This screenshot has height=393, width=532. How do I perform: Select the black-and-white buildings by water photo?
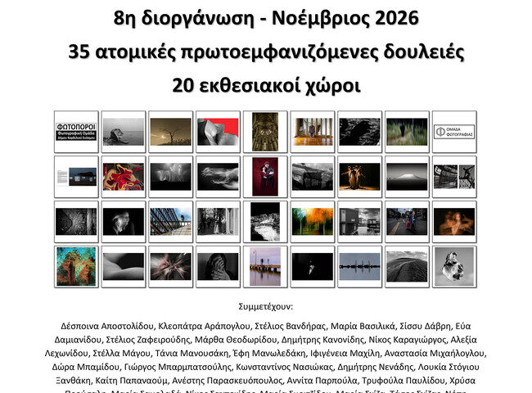359,222
